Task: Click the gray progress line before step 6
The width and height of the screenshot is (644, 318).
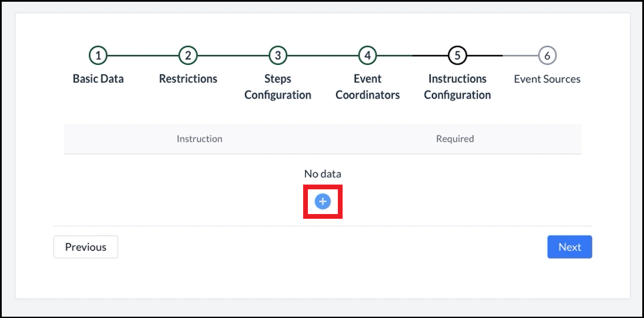Action: pos(520,55)
